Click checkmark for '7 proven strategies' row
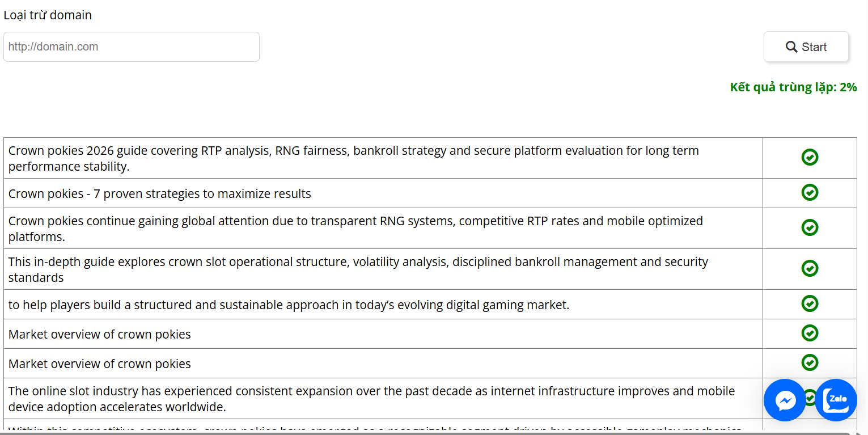This screenshot has width=868, height=435. [x=810, y=192]
